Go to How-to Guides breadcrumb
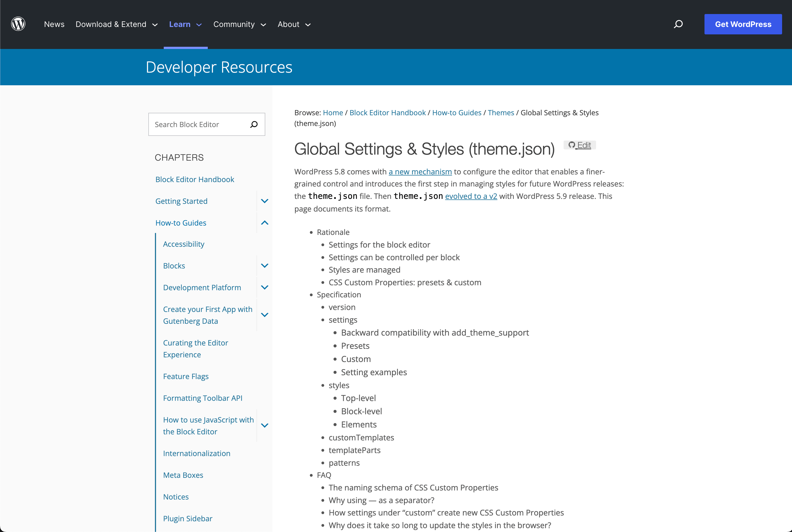The height and width of the screenshot is (532, 792). [457, 113]
